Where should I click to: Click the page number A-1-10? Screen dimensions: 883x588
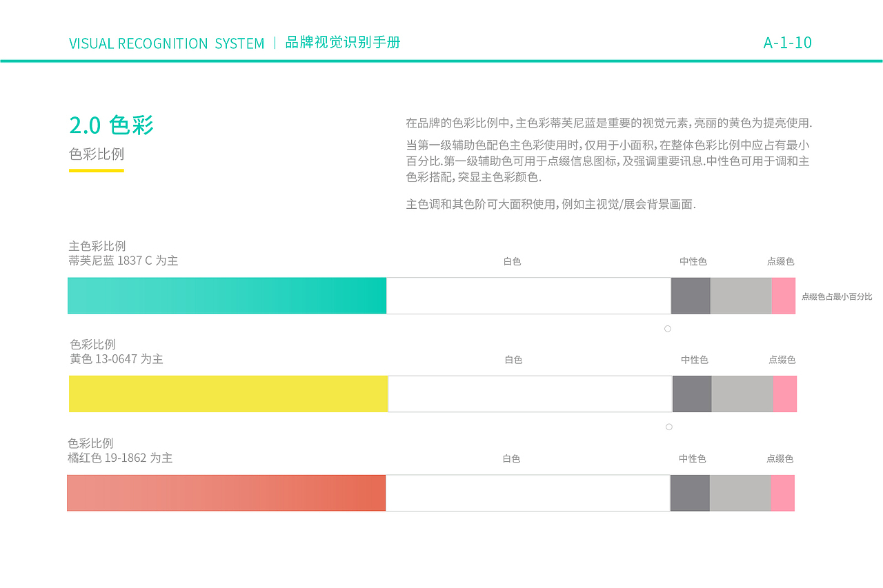pos(787,43)
